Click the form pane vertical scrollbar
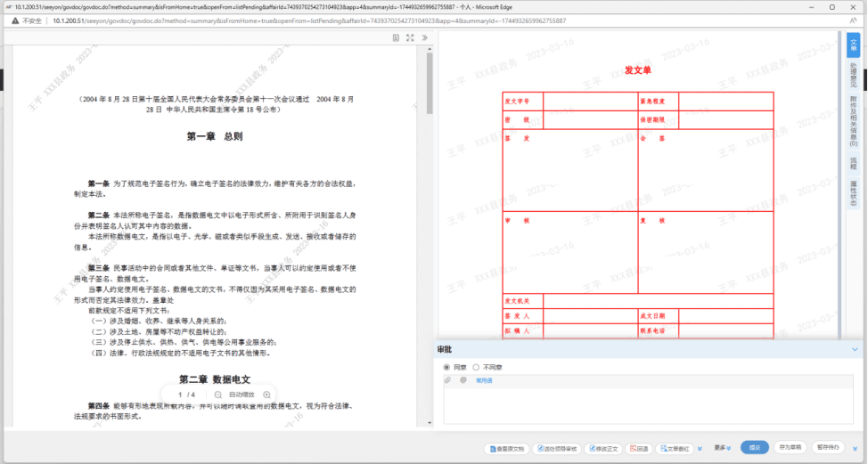868x464 pixels. click(x=839, y=185)
